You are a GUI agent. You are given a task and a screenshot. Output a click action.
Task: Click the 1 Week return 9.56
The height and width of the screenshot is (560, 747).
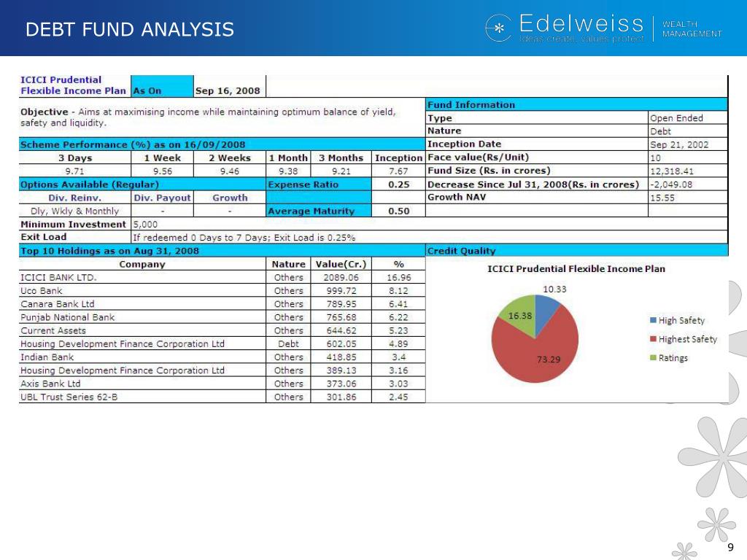pos(163,171)
